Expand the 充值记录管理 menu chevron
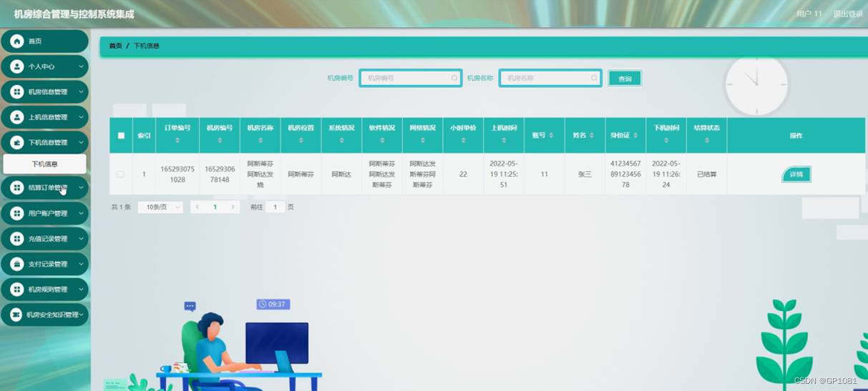 [81, 239]
